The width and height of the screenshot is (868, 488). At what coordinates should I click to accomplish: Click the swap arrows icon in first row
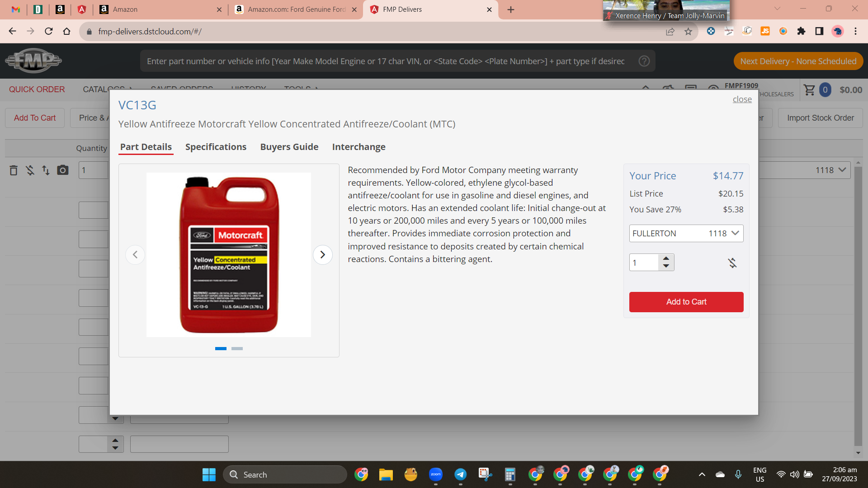coord(46,170)
